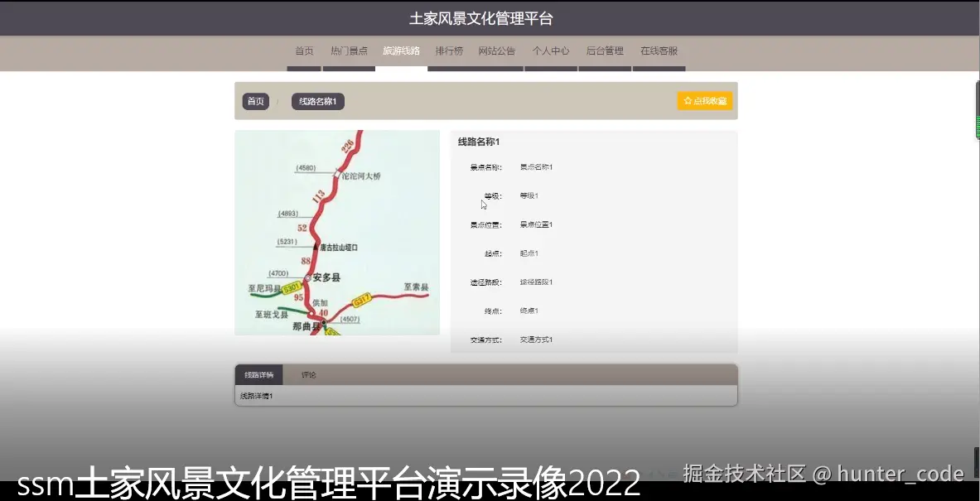
Task: Click the 起点1 value text
Action: [529, 253]
